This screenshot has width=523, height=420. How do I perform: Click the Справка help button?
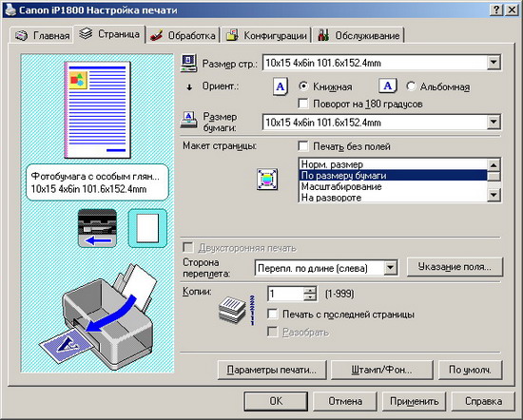point(483,401)
